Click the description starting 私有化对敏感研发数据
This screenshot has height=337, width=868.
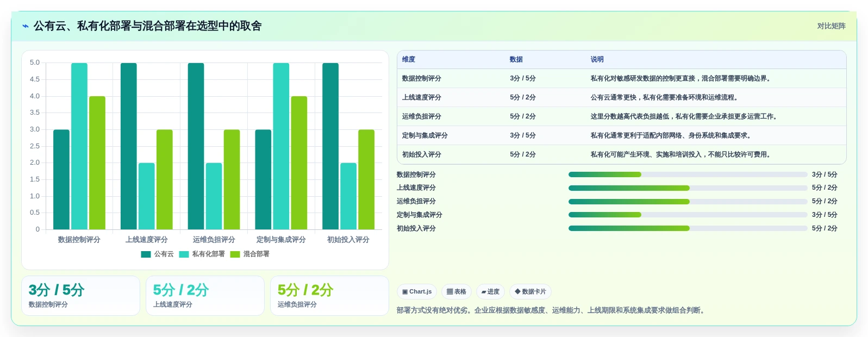click(x=680, y=79)
